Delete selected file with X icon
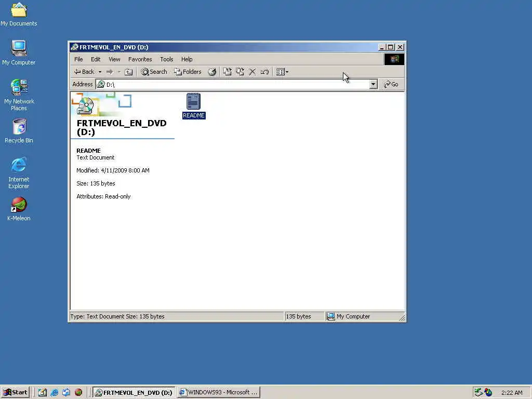Viewport: 532px width, 399px height. point(252,72)
